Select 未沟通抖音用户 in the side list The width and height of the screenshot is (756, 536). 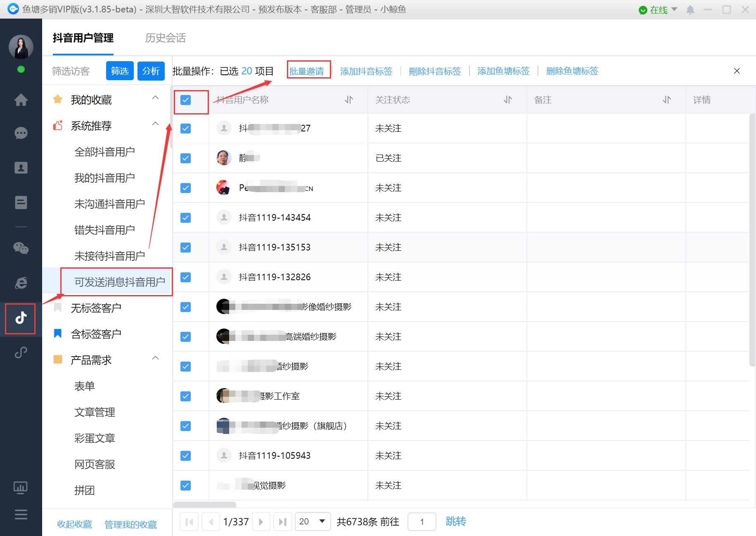[x=109, y=204]
